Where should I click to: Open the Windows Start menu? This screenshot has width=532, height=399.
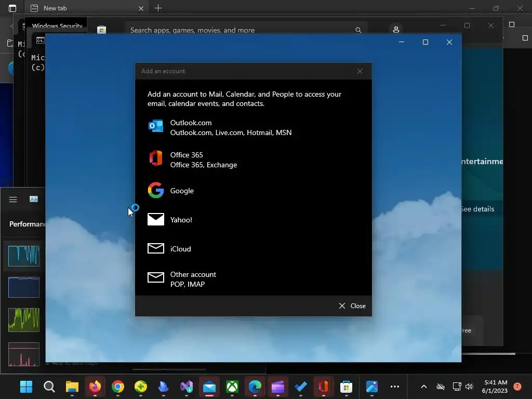[26, 387]
